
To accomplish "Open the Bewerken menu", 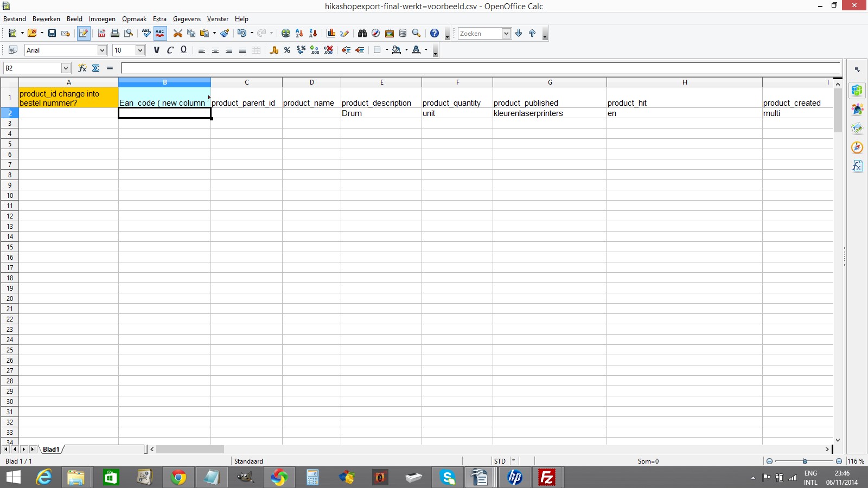I will pos(46,19).
